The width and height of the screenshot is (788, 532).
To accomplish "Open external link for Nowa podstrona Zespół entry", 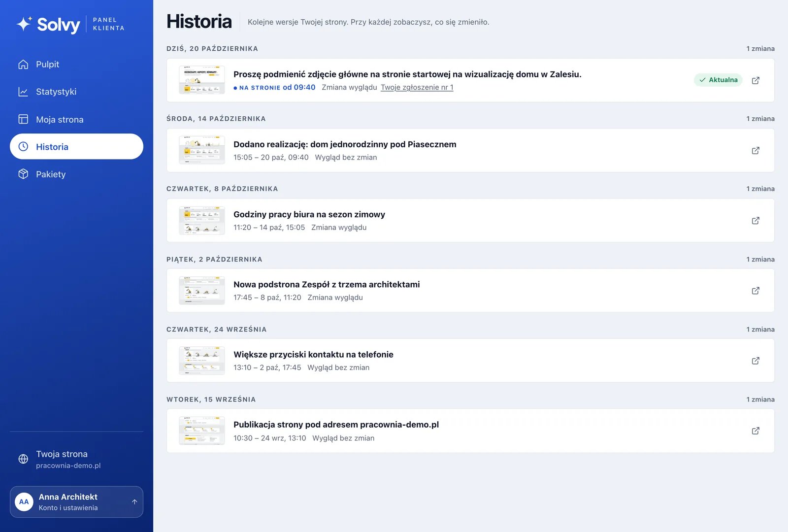I will (755, 291).
